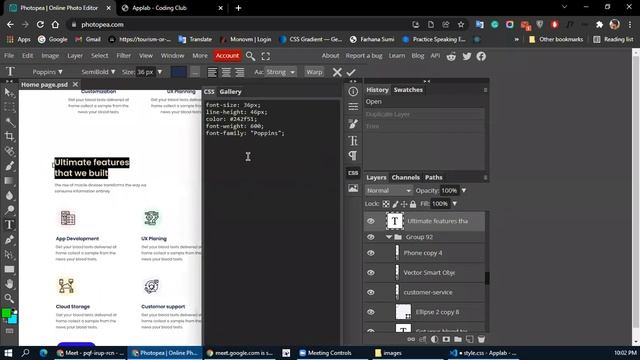Open the Filter menu

click(123, 56)
